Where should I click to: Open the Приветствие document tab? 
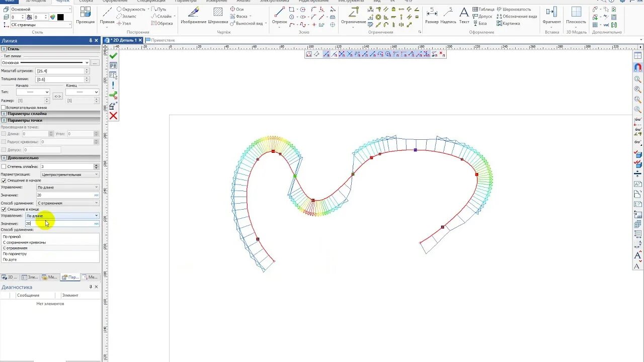tap(161, 40)
